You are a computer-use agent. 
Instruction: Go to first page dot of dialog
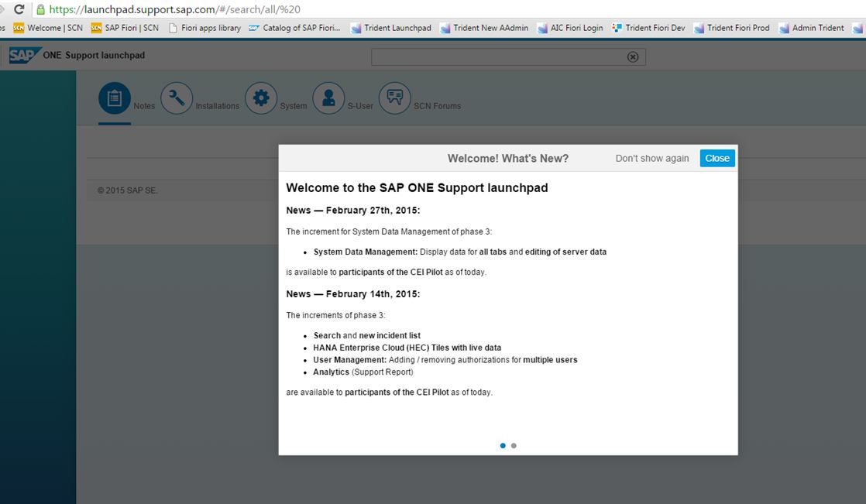(x=503, y=445)
